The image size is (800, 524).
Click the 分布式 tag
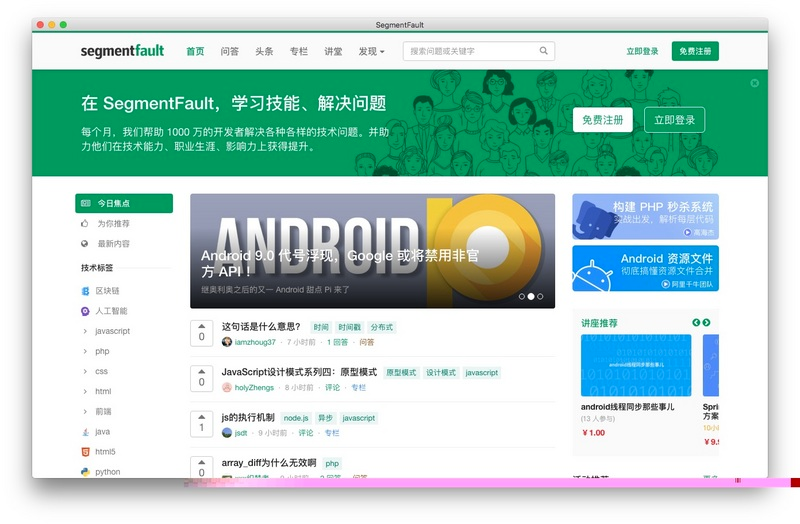tap(382, 327)
